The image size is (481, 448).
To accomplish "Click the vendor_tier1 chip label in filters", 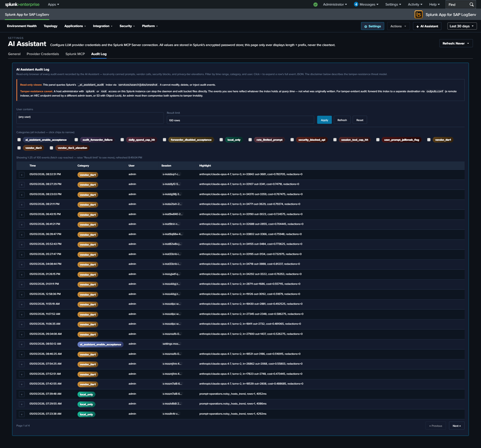I will pos(443,140).
